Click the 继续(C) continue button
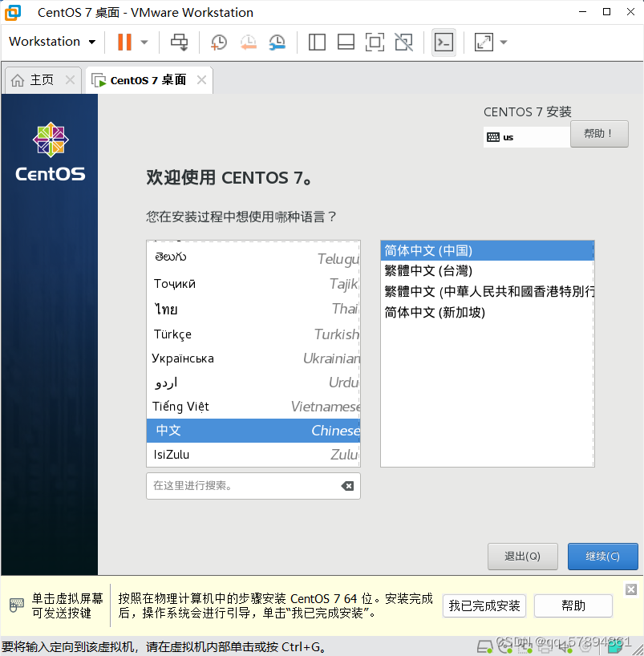644x656 pixels. click(x=602, y=556)
